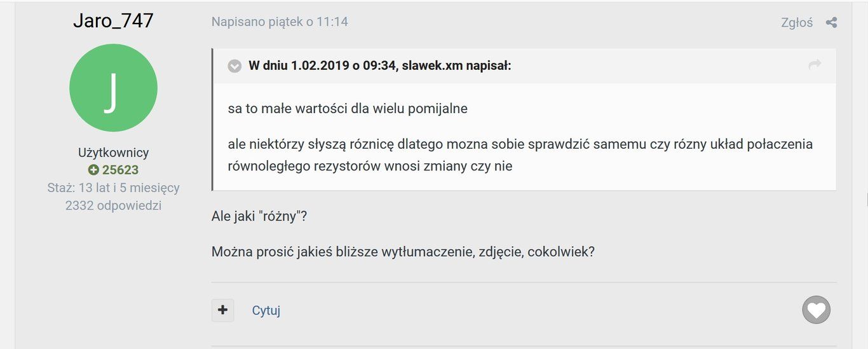Collapse the quote using the chevron circle icon
Screen dimensions: 868x349
coord(234,66)
